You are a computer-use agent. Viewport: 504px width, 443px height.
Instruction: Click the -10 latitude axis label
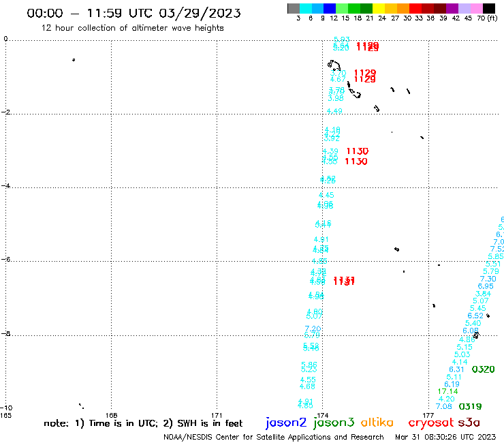[x=6, y=408]
